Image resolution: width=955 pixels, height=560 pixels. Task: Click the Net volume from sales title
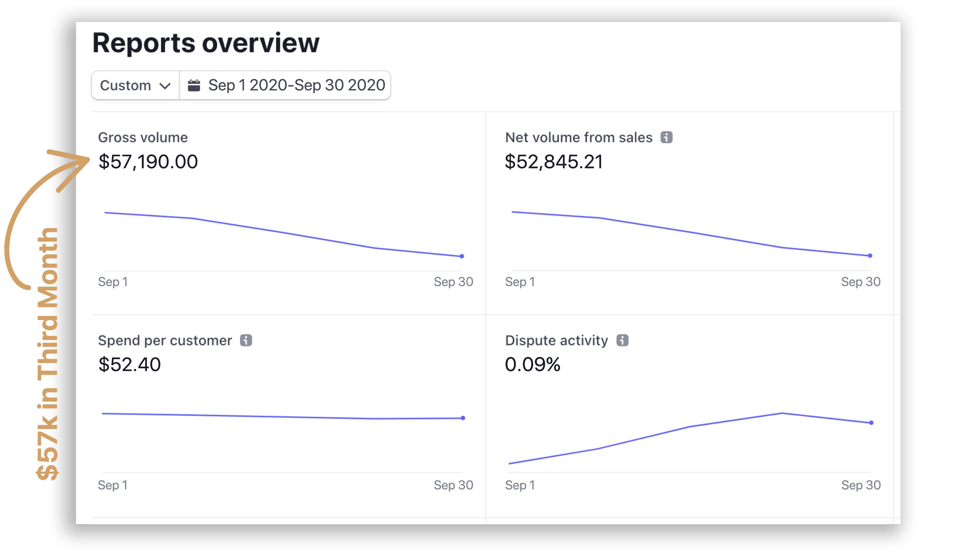click(579, 138)
